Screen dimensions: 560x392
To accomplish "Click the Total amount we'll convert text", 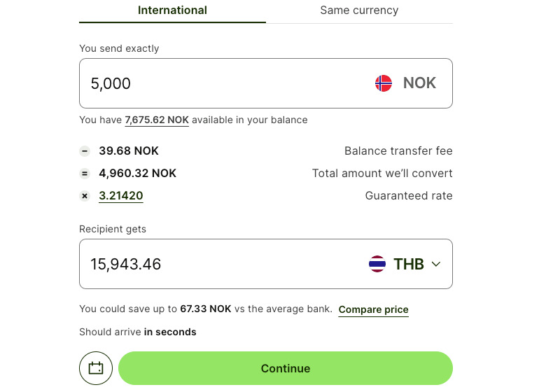I will pos(382,174).
